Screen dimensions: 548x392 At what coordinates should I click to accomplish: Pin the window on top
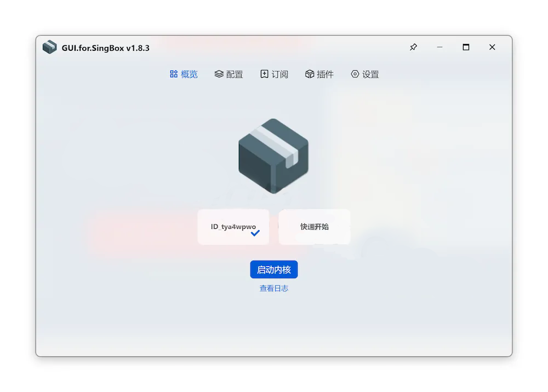413,47
